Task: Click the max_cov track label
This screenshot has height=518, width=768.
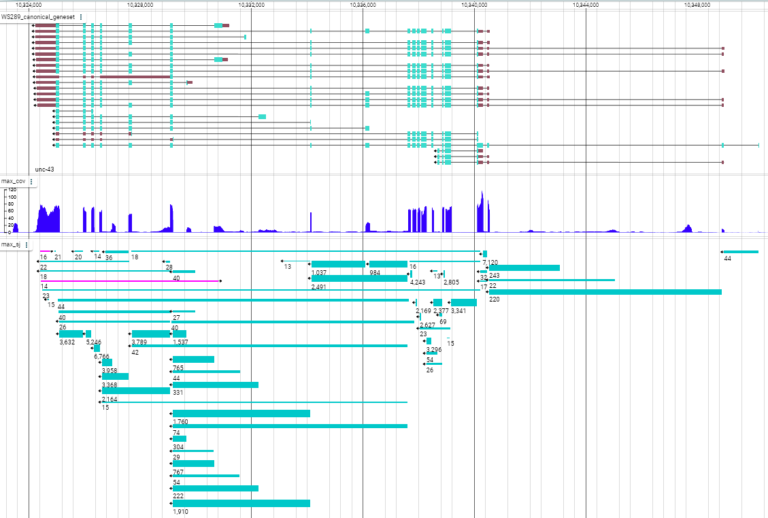Action: click(x=13, y=181)
